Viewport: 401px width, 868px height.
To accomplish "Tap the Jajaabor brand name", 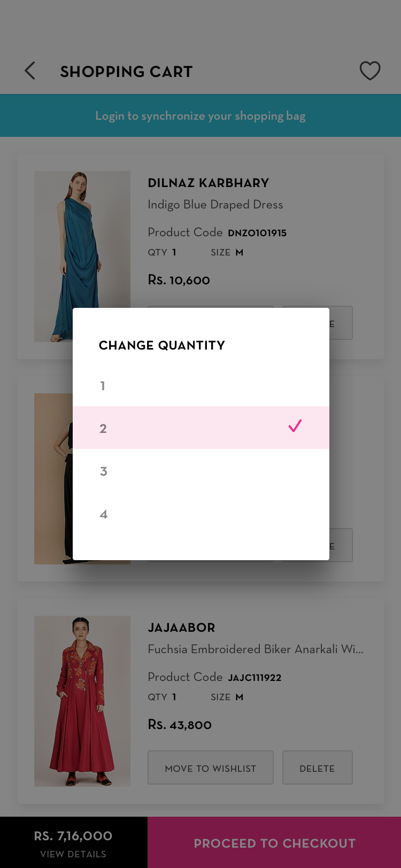I will pos(182,627).
